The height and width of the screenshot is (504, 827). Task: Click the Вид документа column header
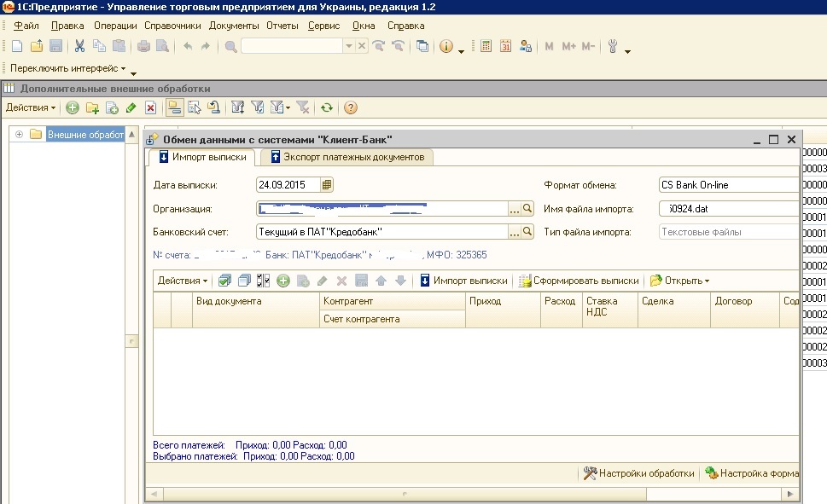click(x=256, y=310)
